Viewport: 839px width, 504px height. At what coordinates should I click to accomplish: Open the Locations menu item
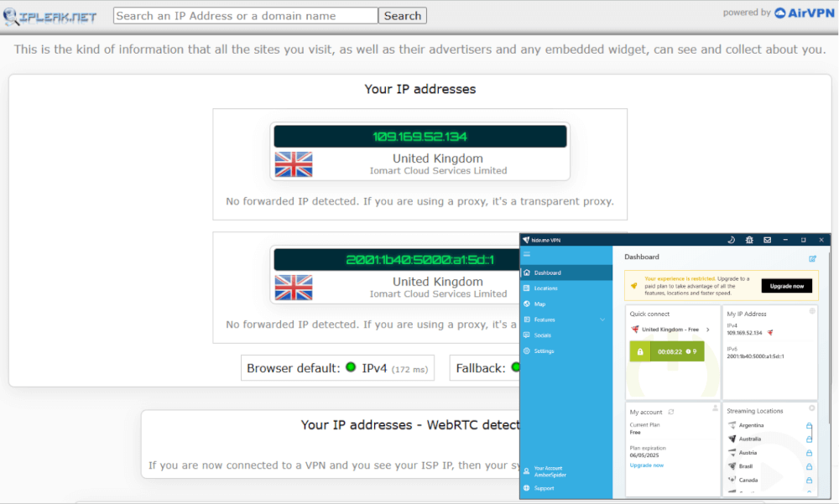pyautogui.click(x=566, y=288)
